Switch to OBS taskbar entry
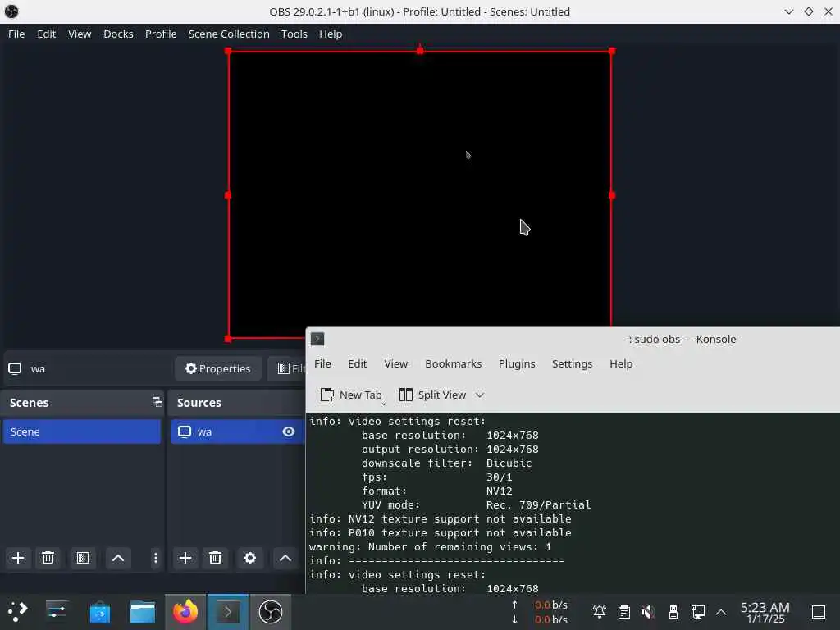This screenshot has width=840, height=630. click(x=271, y=612)
